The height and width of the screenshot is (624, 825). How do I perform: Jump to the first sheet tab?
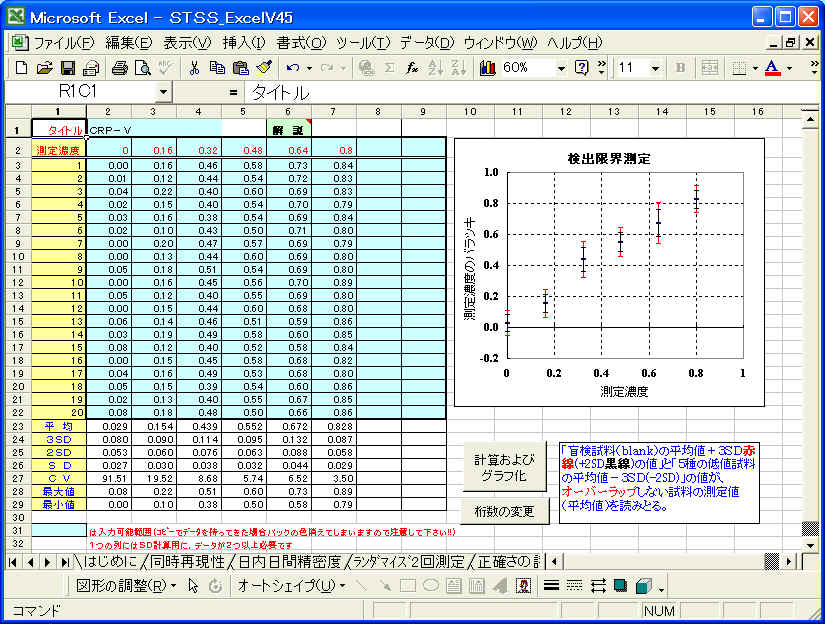(13, 562)
